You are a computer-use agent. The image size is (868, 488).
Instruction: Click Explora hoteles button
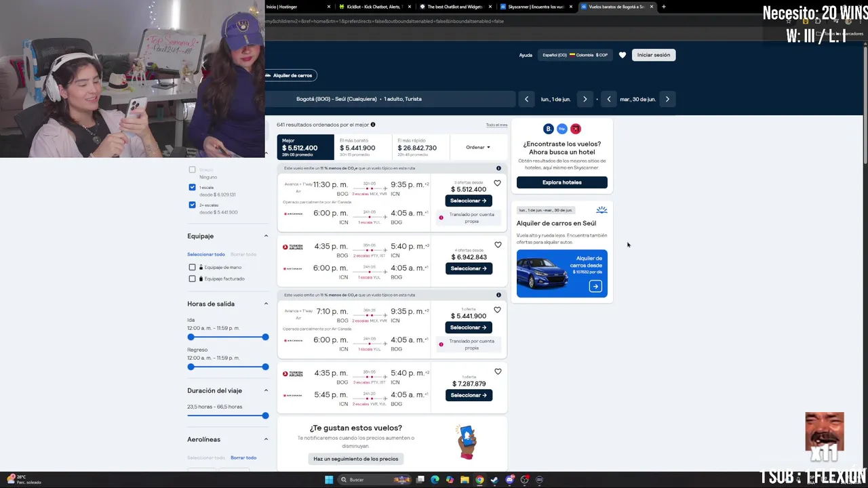562,182
